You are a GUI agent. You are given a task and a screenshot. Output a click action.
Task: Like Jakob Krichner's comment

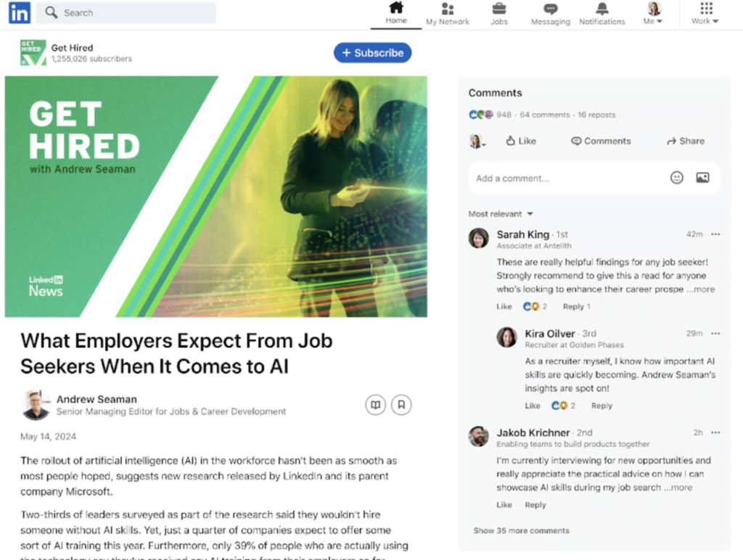click(504, 505)
